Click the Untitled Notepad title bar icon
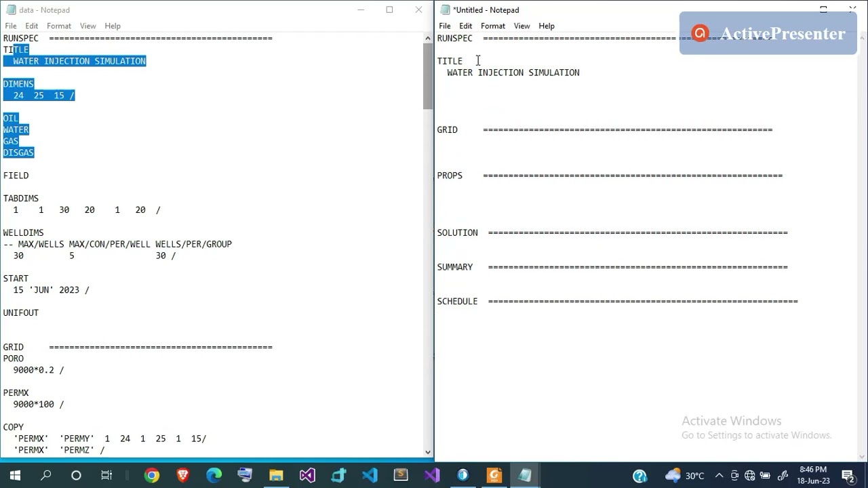 445,9
